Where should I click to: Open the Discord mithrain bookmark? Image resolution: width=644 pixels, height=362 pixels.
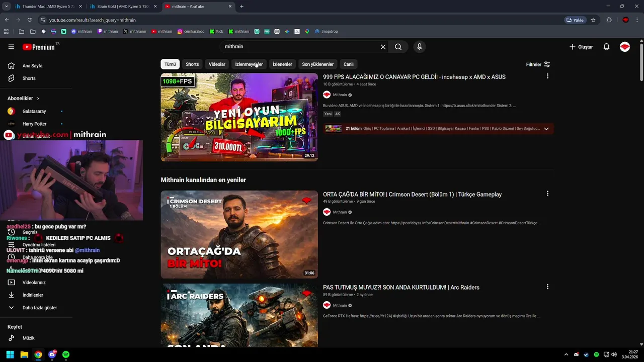82,31
